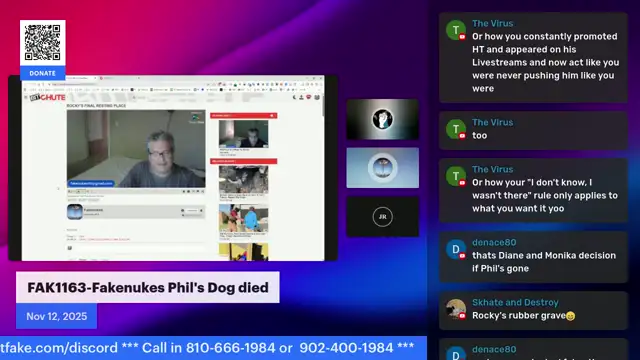Viewport: 640px width, 360px height.
Task: Click the Rocky's Final Resting Place video player
Action: pyautogui.click(x=136, y=149)
